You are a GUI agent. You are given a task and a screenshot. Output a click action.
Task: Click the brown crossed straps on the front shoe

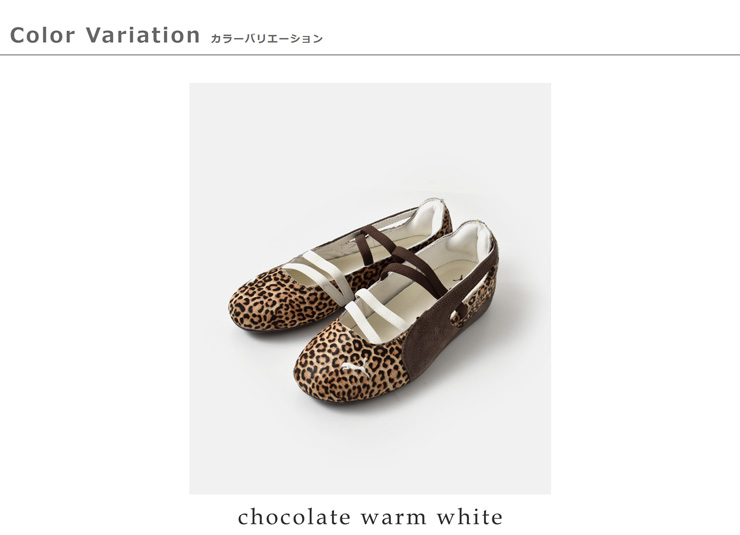[x=413, y=273]
